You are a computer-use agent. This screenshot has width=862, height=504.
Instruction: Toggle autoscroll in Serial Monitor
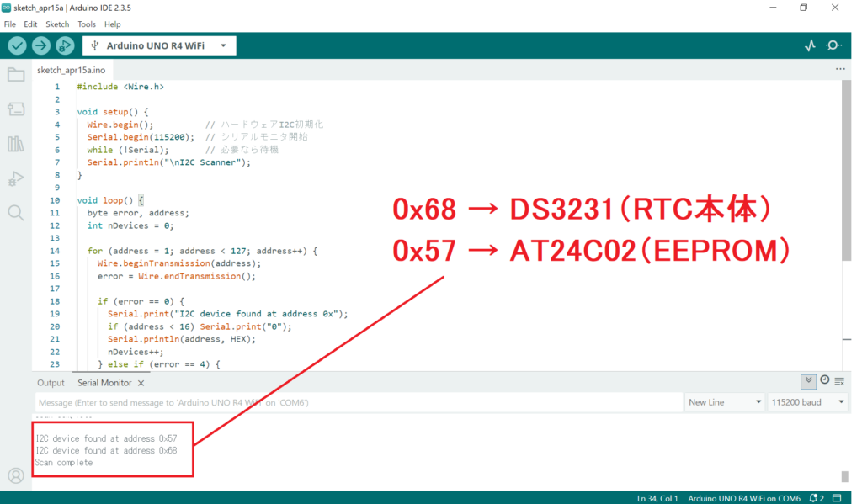pyautogui.click(x=809, y=380)
